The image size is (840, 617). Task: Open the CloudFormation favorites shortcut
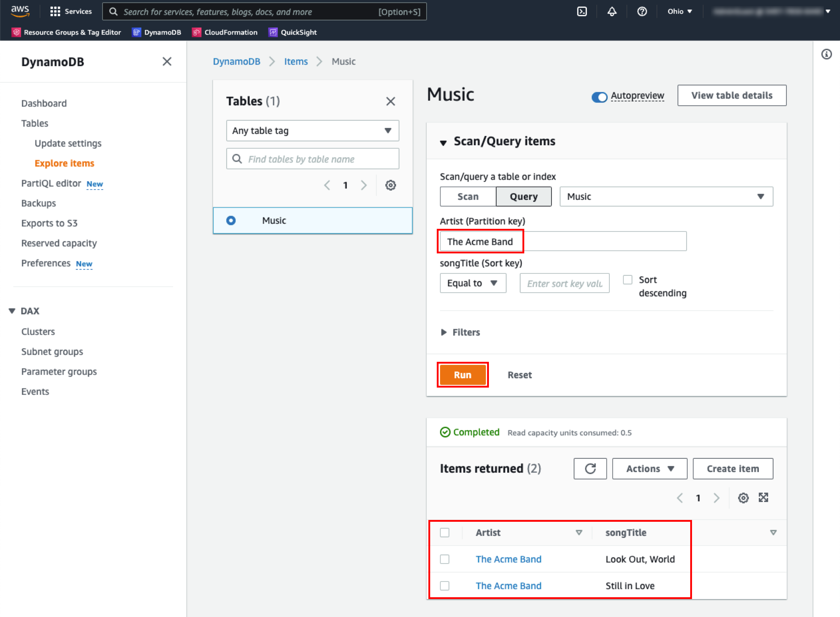(225, 32)
